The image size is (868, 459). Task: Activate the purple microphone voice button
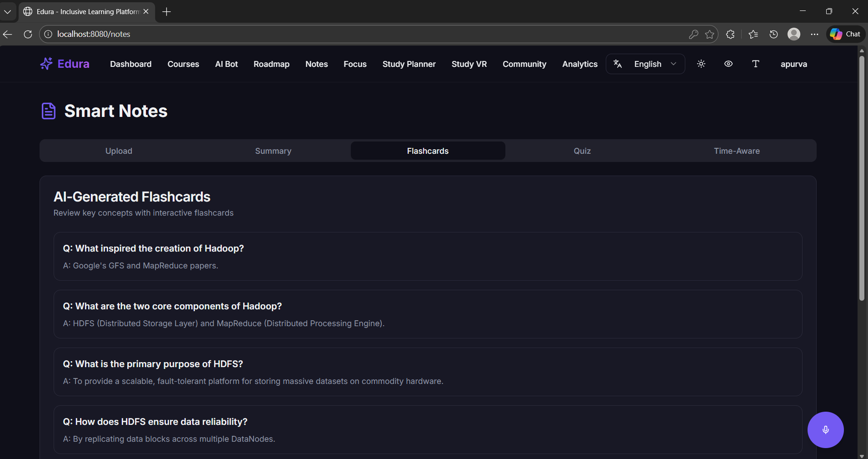(x=826, y=430)
